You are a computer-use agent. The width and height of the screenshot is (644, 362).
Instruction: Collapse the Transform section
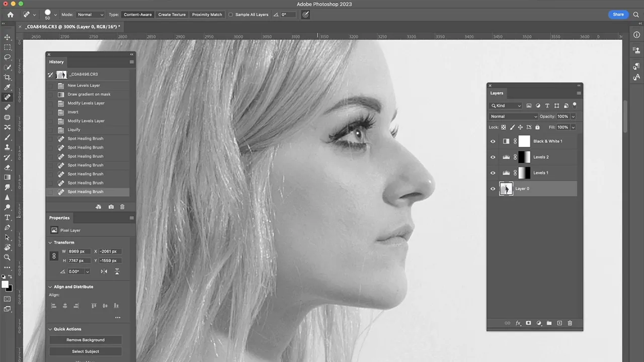point(50,242)
